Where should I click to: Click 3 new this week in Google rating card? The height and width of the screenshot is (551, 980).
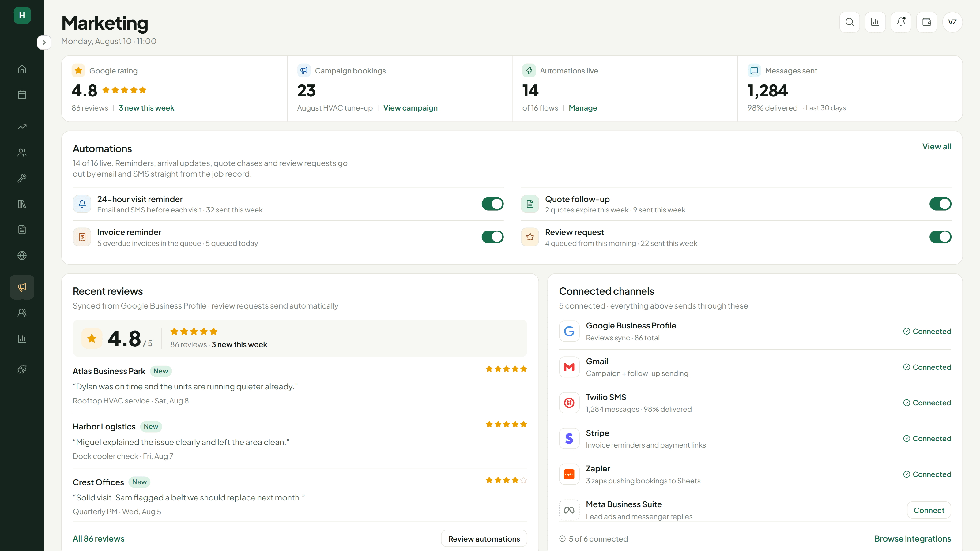146,108
